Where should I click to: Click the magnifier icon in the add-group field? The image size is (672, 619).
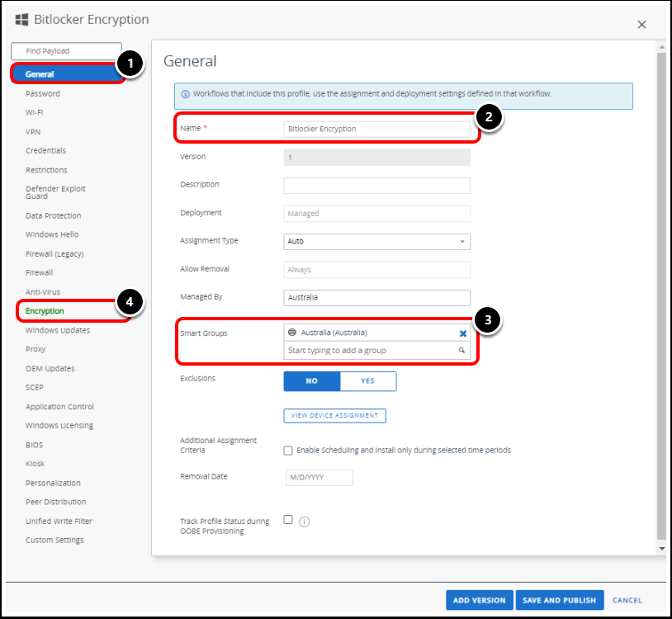(461, 351)
